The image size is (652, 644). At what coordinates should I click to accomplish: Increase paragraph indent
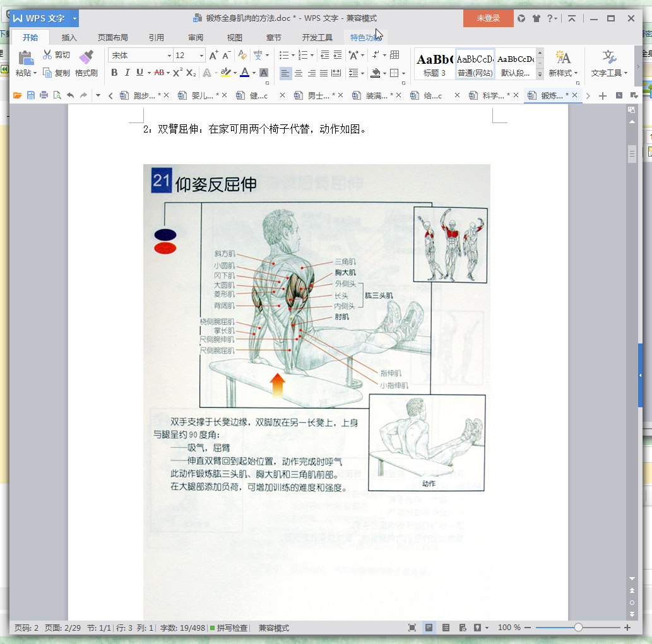point(338,55)
